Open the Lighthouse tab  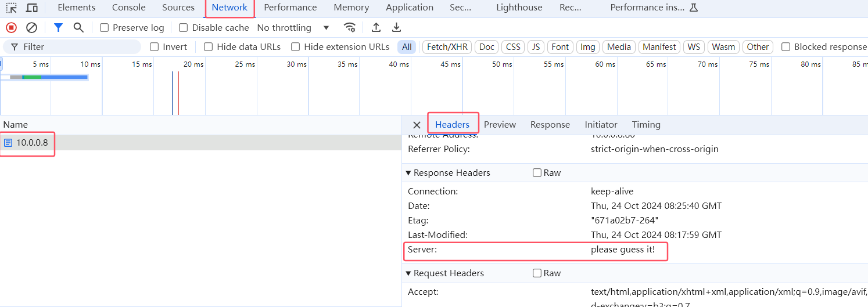click(x=519, y=8)
